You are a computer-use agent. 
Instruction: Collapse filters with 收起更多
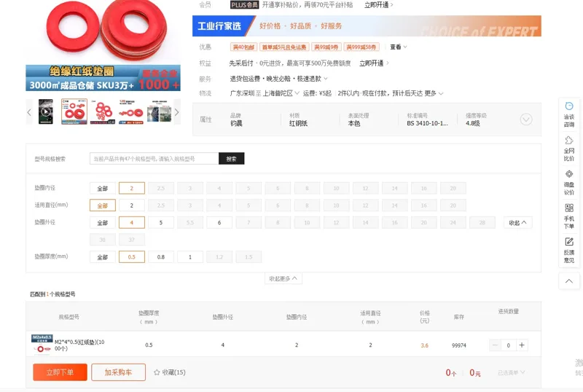[x=283, y=278]
